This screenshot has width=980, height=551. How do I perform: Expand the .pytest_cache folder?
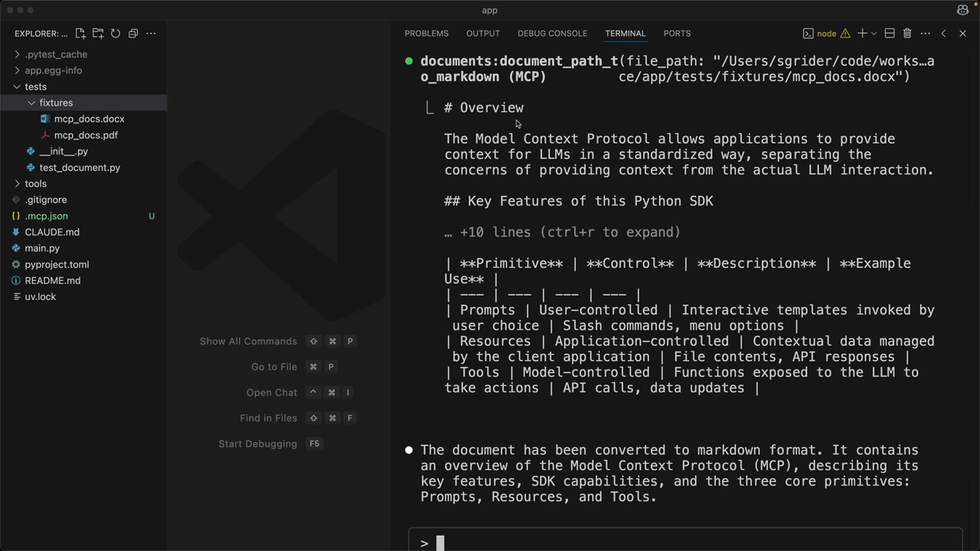pyautogui.click(x=55, y=54)
